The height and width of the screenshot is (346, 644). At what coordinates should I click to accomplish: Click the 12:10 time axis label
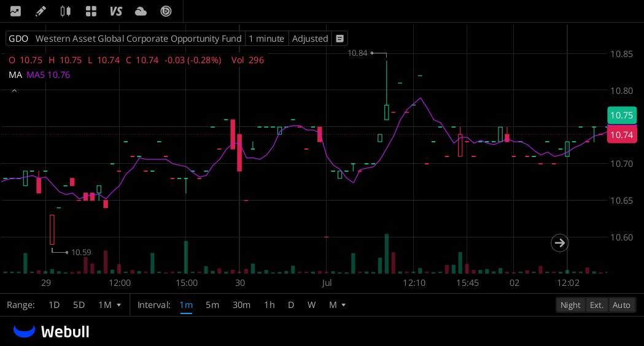click(414, 283)
